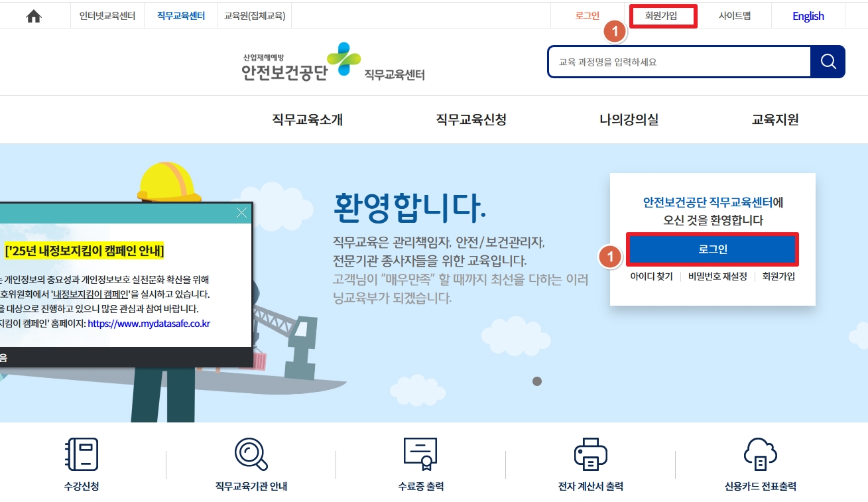Image resolution: width=868 pixels, height=502 pixels.
Task: Close the 내정보지킴이 캠페인 popup
Action: click(x=241, y=213)
